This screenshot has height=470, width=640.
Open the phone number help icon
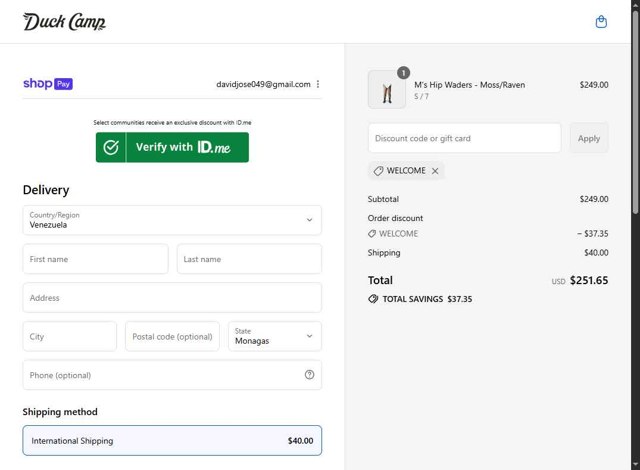309,375
